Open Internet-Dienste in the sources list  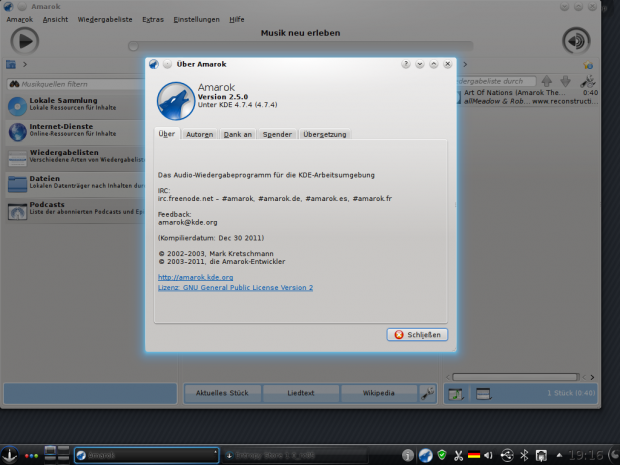tap(76, 132)
